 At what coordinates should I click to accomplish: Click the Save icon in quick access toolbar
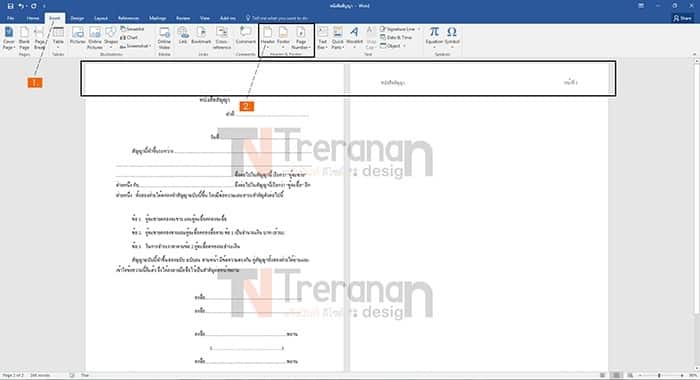(x=10, y=6)
